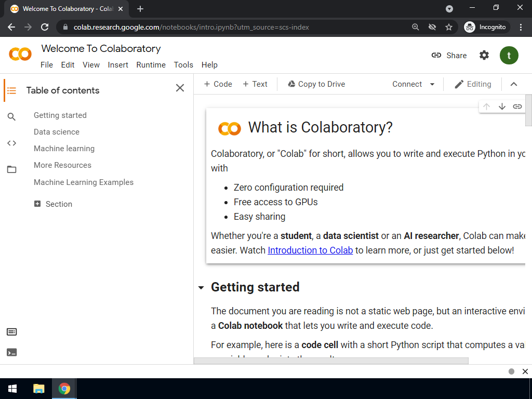532x399 pixels.
Task: Open the Editing mode menu
Action: [473, 84]
